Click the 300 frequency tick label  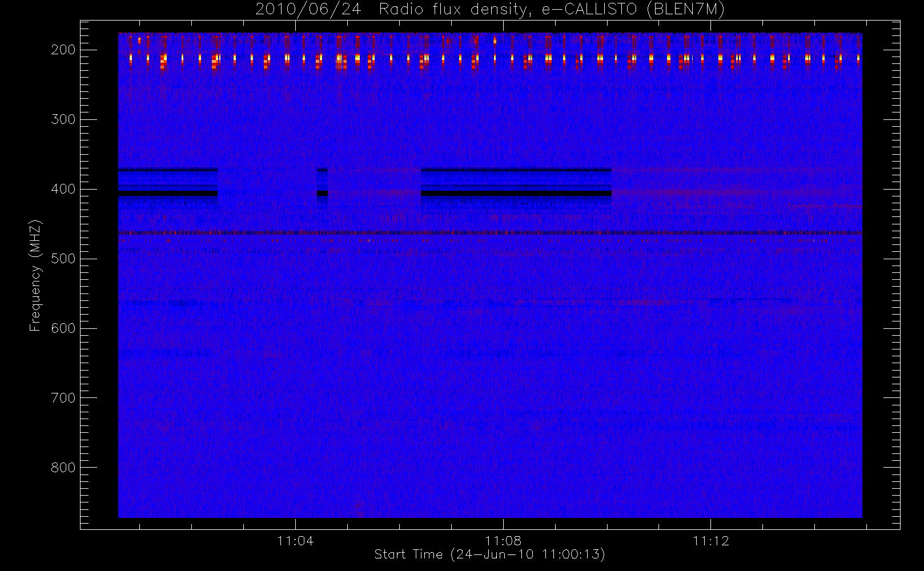click(63, 119)
